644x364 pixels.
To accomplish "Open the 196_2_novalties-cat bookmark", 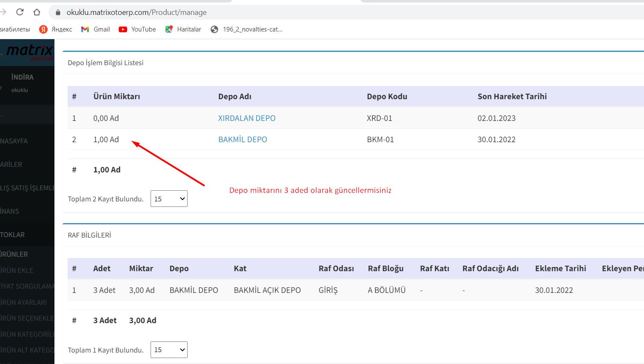I will coord(247,29).
